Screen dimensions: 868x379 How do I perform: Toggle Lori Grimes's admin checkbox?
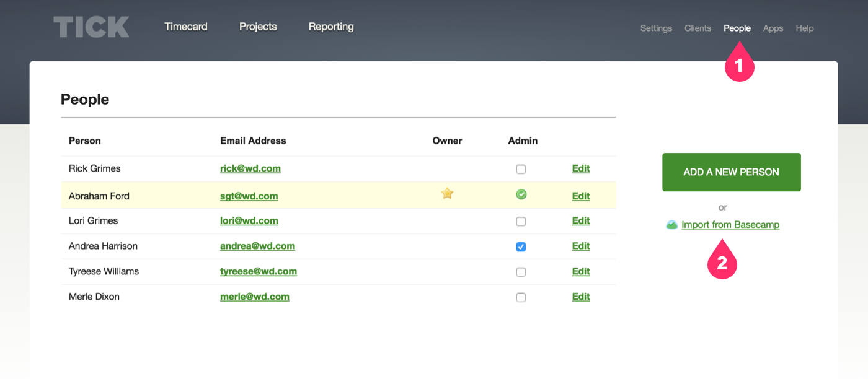(x=521, y=221)
